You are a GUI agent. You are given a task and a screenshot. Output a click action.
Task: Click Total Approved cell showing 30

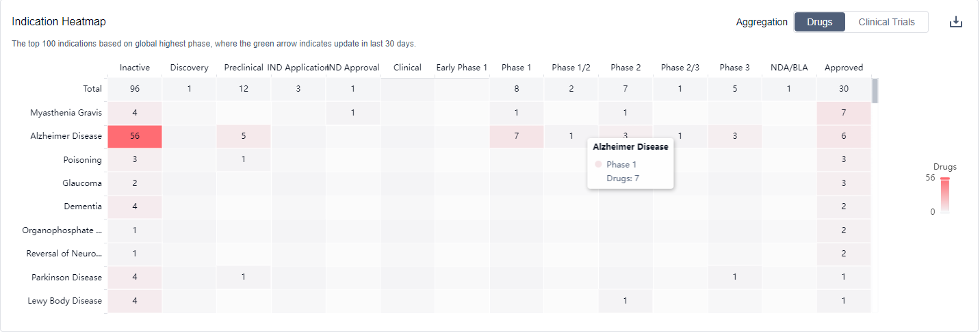tap(843, 89)
